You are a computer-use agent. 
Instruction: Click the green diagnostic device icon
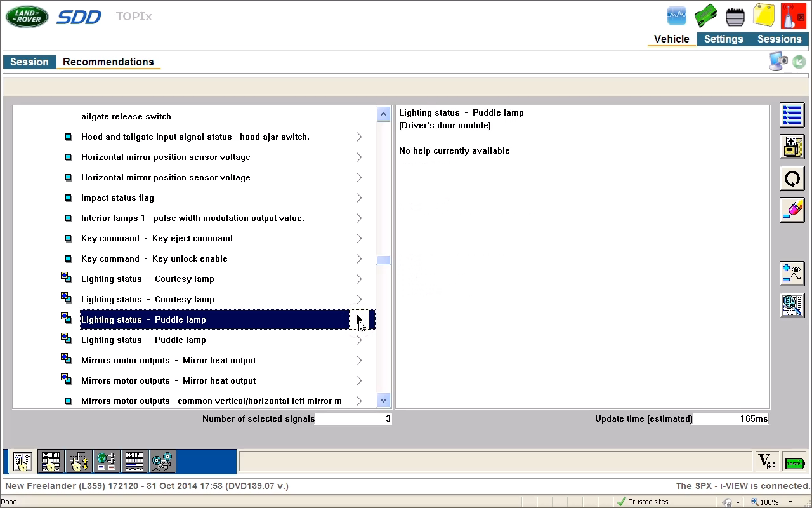point(705,16)
